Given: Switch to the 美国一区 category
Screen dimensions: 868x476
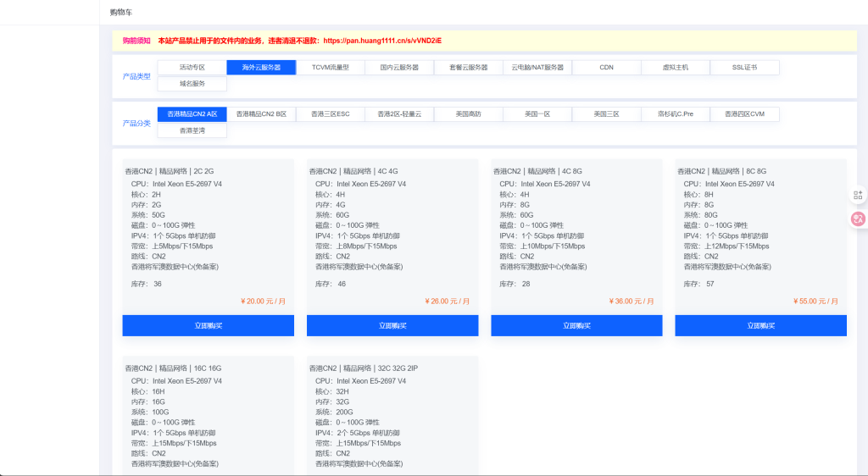Looking at the screenshot, I should coord(537,113).
